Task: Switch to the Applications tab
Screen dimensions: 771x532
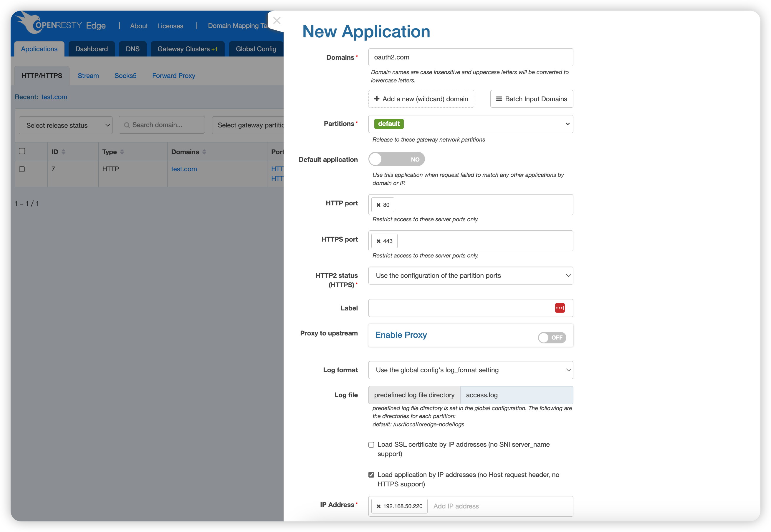Action: tap(39, 49)
